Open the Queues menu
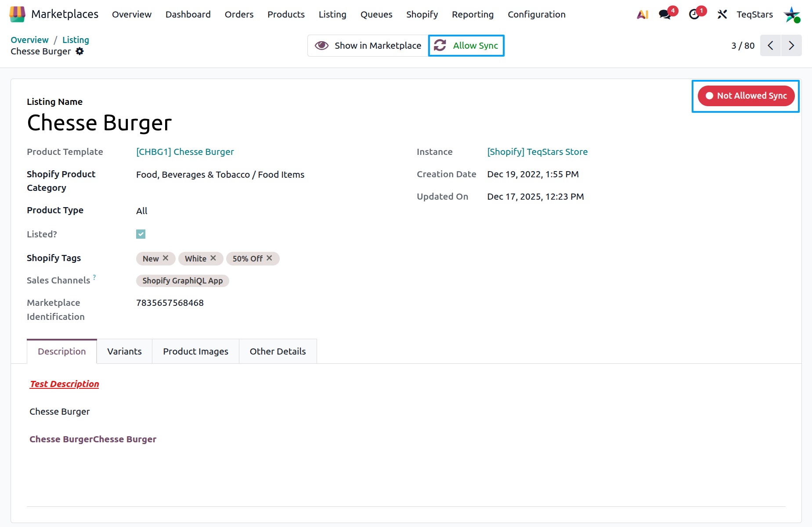812x527 pixels. point(376,14)
